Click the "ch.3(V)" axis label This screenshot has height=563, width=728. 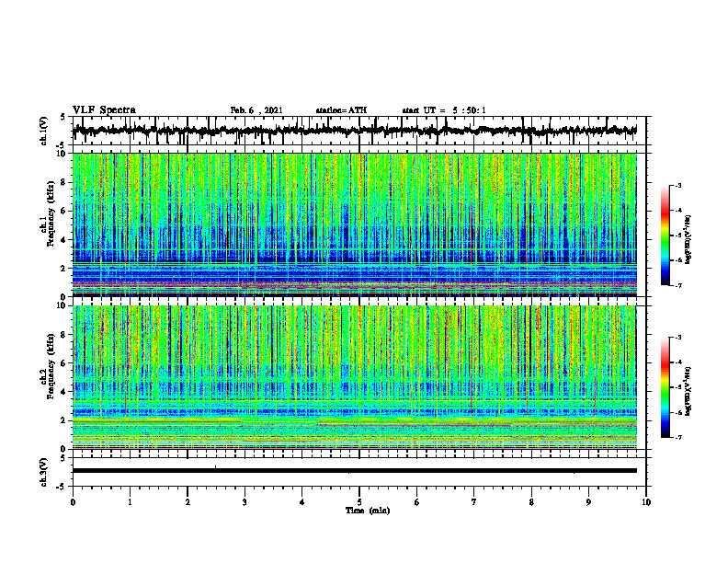[x=43, y=472]
